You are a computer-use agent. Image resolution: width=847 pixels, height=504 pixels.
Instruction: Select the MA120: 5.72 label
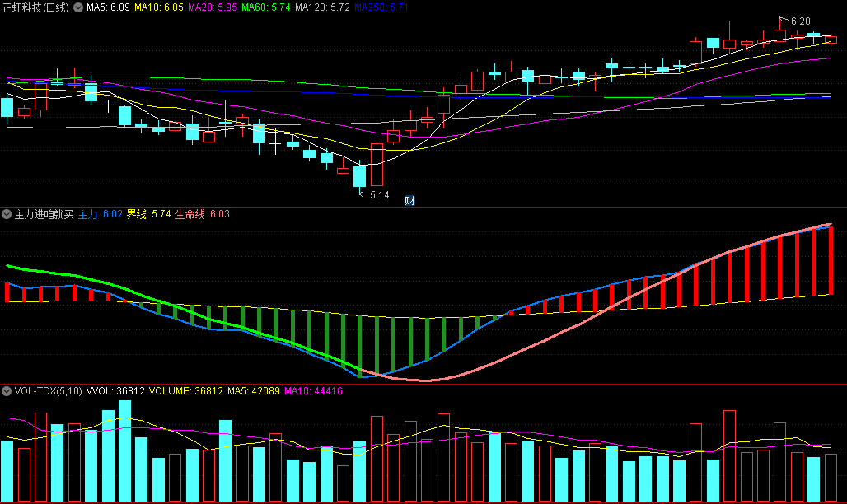[x=322, y=7]
